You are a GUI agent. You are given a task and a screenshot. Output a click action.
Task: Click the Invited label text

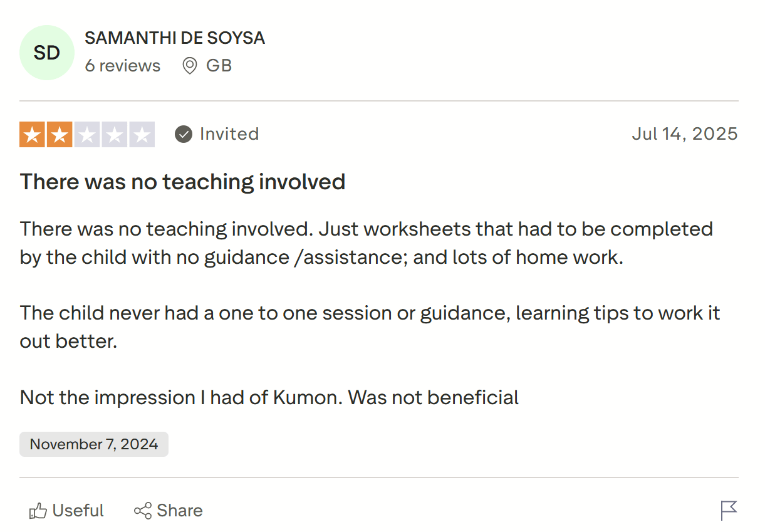pos(229,133)
